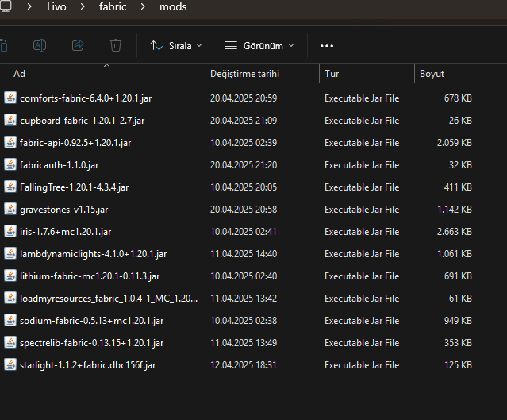This screenshot has width=507, height=420.
Task: Click jar icon of loadmyresources file
Action: pyautogui.click(x=10, y=298)
